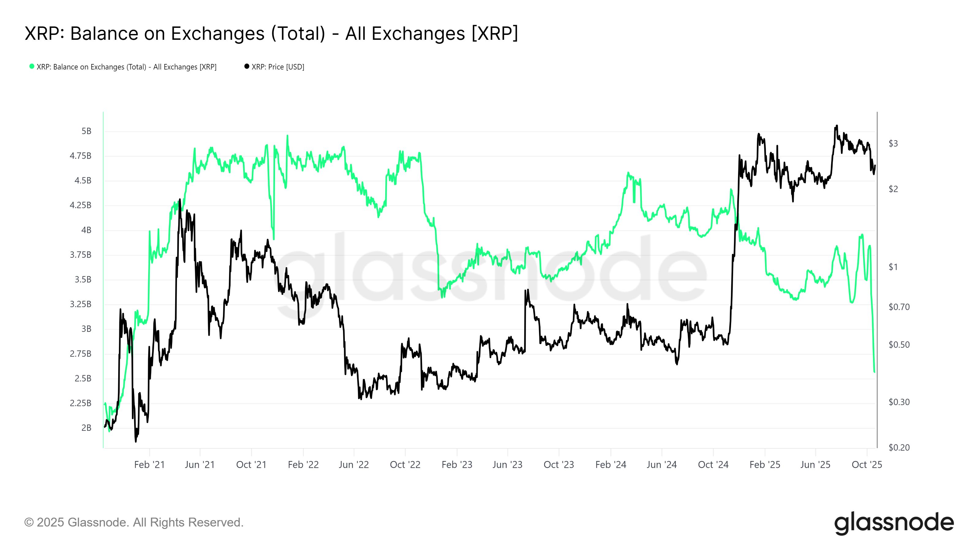This screenshot has height=551, width=980.
Task: Click the glassnode logo at bottom right
Action: [x=894, y=523]
